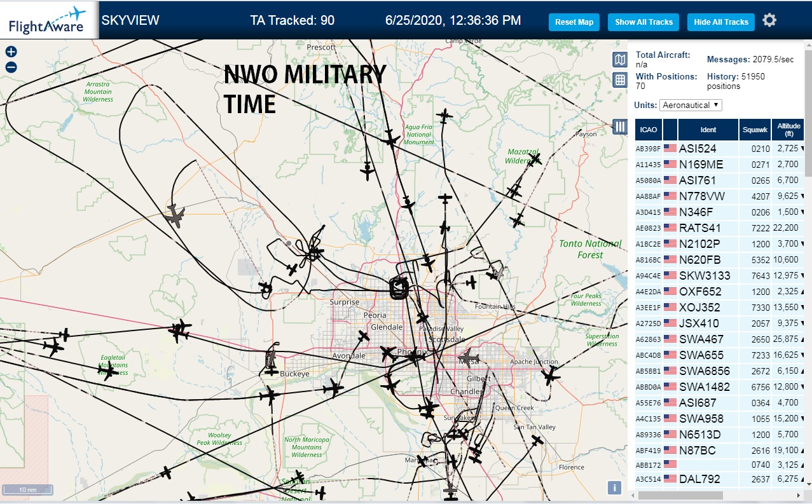The width and height of the screenshot is (812, 504).
Task: Select the large gray aircraft near Arrastra Mountain
Action: click(174, 215)
